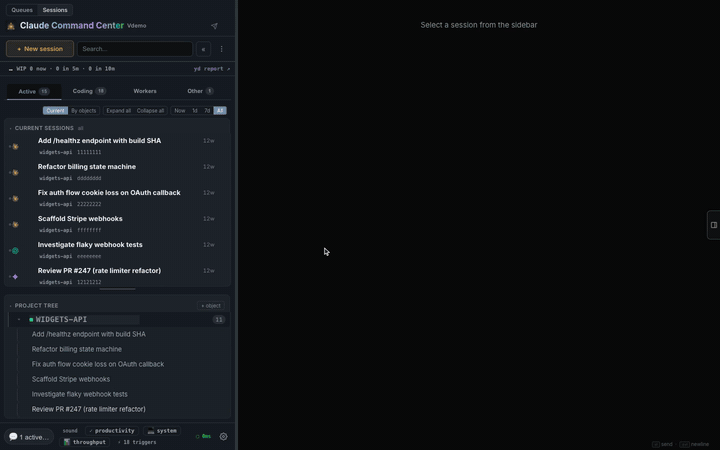Click the 11 count badge on WIDGETS-API
The image size is (720, 450).
point(219,320)
